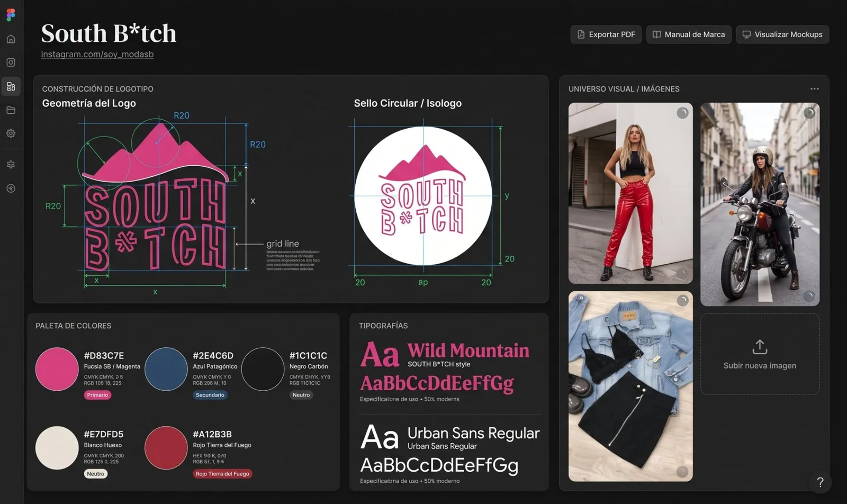Open the red leather pants photo
This screenshot has height=504, width=847.
630,193
